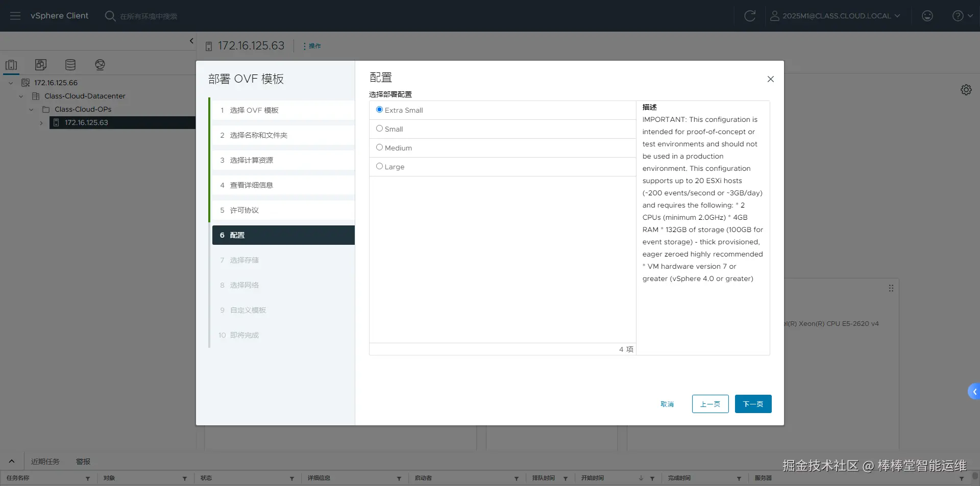Click the host icon beside the 172.16.125.63 title

[208, 46]
